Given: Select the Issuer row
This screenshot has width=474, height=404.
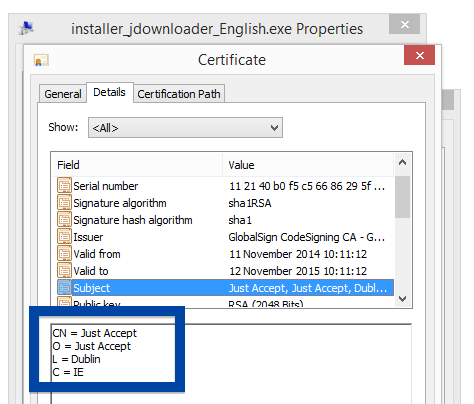Looking at the screenshot, I should [x=223, y=237].
